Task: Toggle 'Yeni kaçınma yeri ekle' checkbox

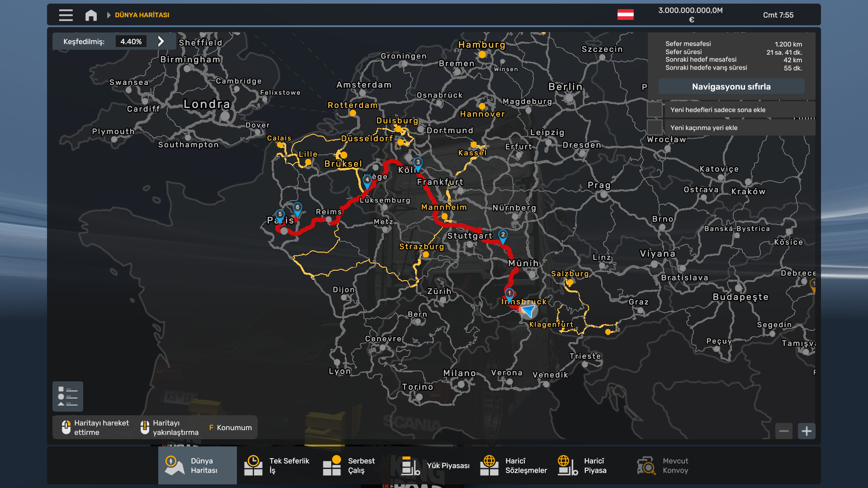Action: (655, 127)
